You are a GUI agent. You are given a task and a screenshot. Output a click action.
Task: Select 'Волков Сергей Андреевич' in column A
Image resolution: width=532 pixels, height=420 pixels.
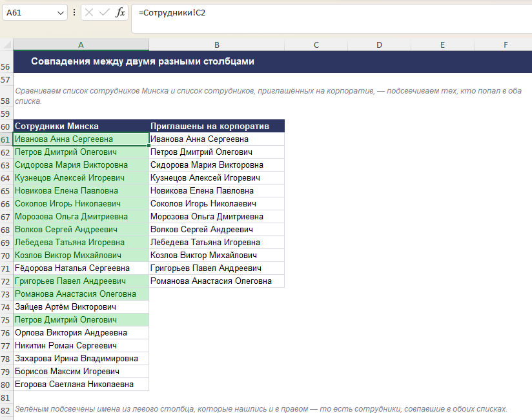(81, 230)
